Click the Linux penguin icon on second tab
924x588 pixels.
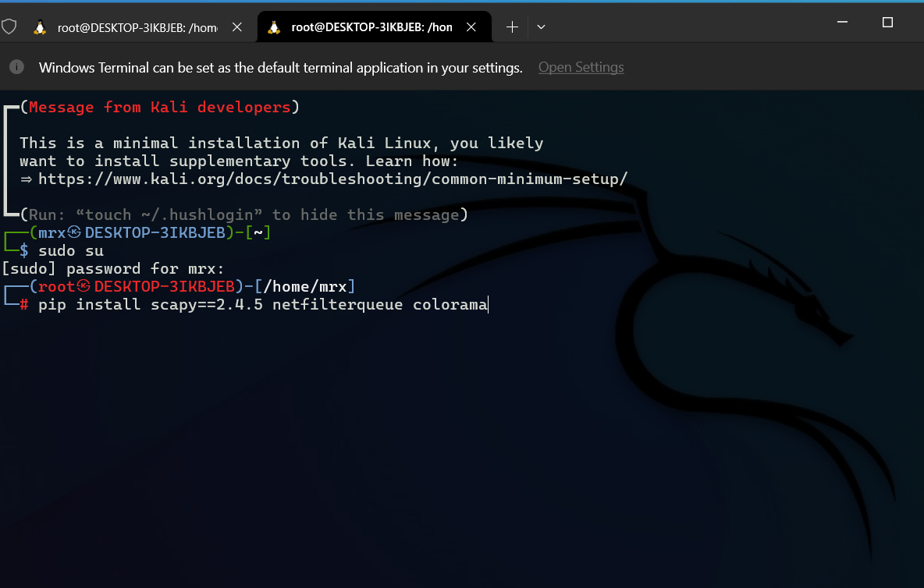click(274, 27)
